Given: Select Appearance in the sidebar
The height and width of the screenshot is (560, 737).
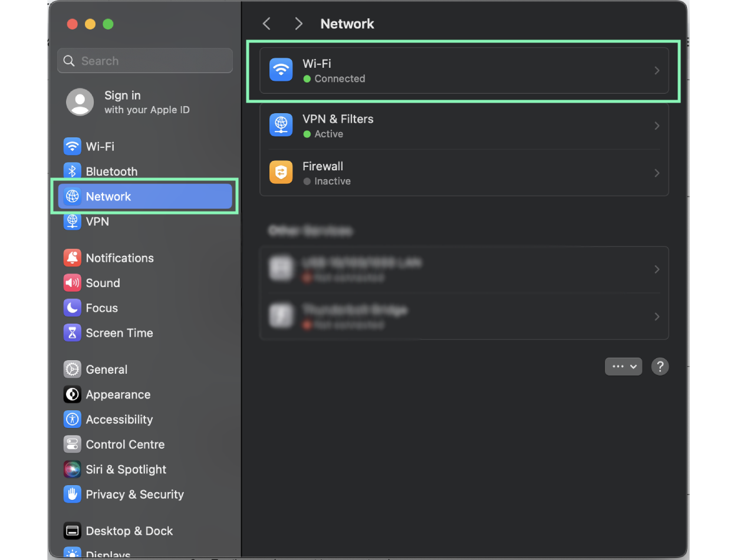Looking at the screenshot, I should coord(145,394).
